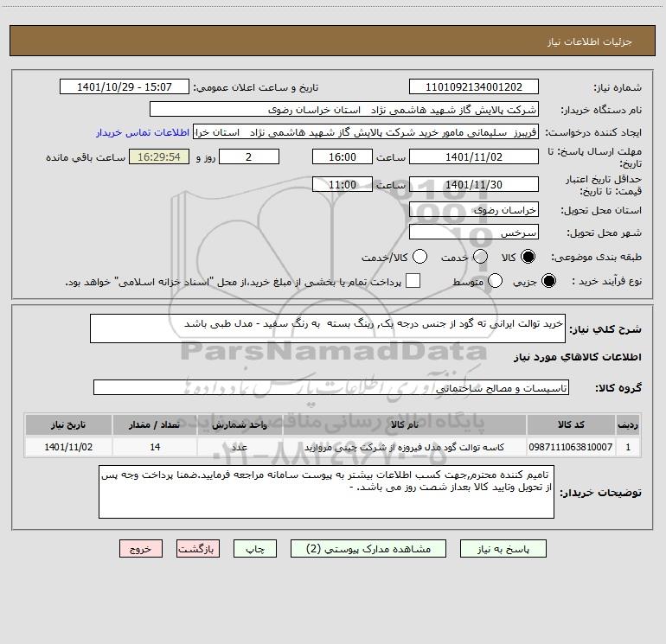
Task: Select the کالا radio button
Action: (x=528, y=257)
